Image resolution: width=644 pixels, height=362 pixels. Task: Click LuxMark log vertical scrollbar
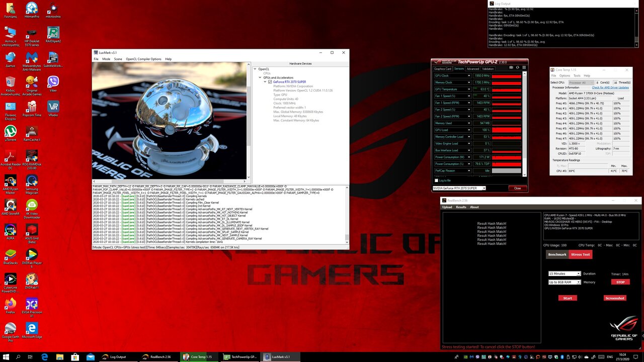click(x=347, y=215)
